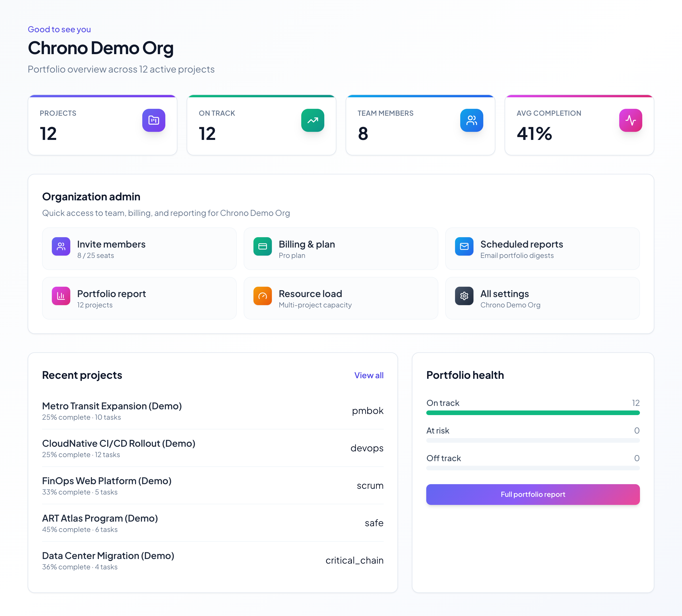Click the purple Invite members icon
The width and height of the screenshot is (682, 616).
61,246
